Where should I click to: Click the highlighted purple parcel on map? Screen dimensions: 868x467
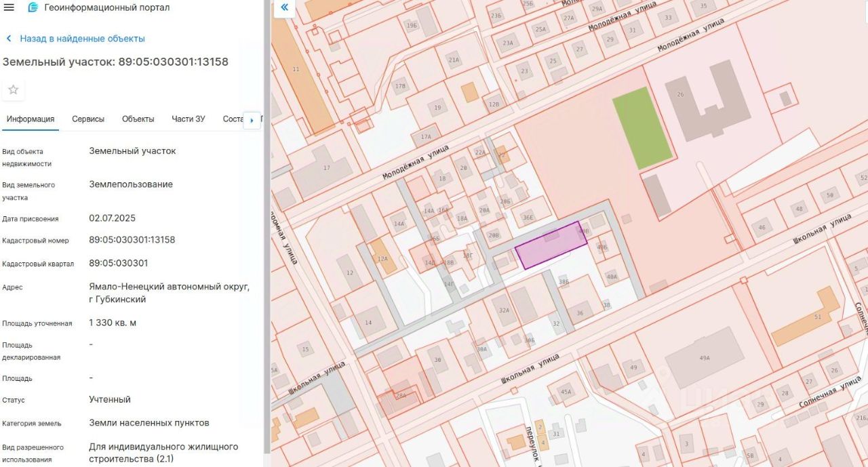pos(551,245)
